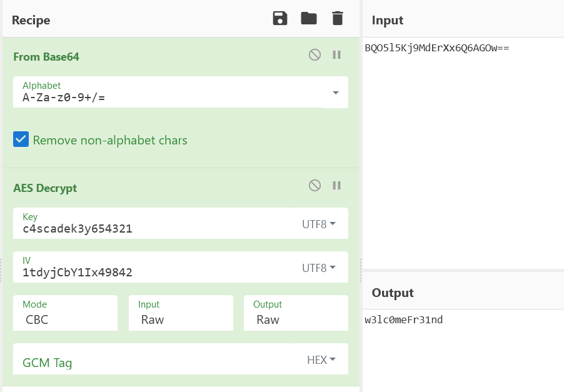
Task: Open GCM Tag HEX format dropdown
Action: [x=321, y=359]
